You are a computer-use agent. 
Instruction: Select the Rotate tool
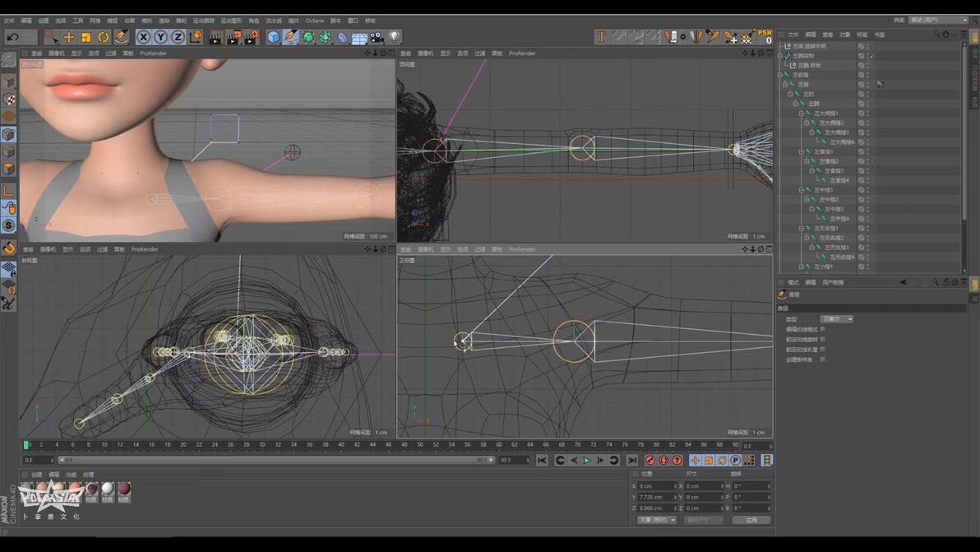click(104, 37)
